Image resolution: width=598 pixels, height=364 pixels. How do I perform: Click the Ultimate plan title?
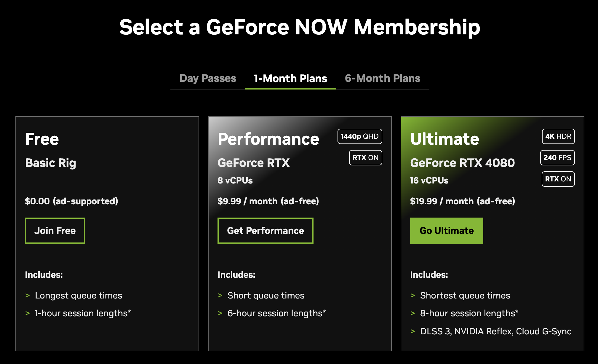coord(444,139)
